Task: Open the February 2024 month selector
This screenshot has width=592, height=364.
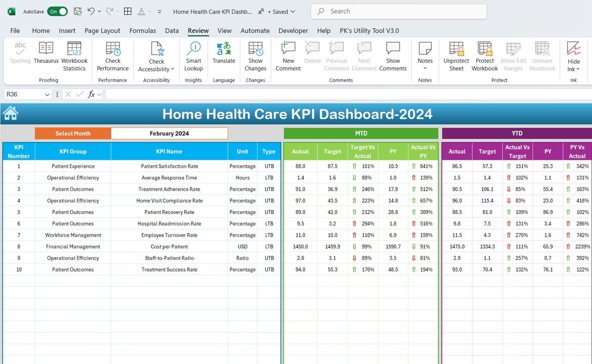Action: coord(169,133)
